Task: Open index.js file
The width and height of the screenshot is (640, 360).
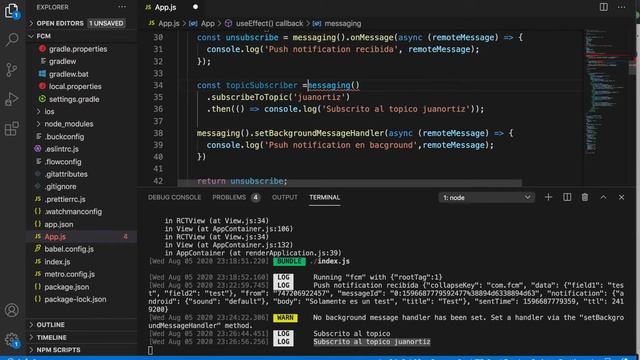Action: [57, 262]
